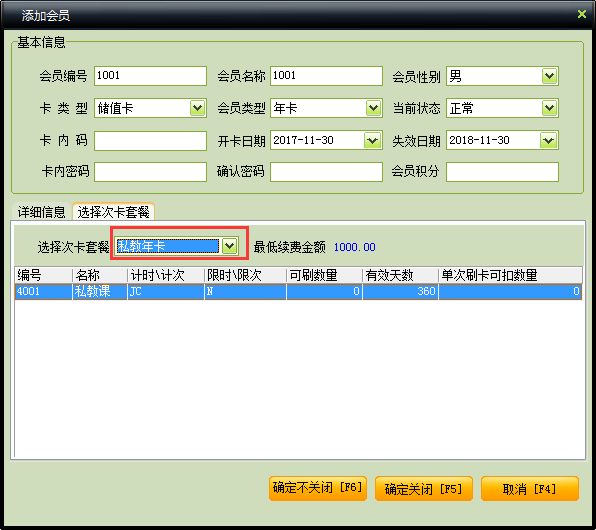
Task: Focus the 会员编号 input field
Action: [150, 76]
